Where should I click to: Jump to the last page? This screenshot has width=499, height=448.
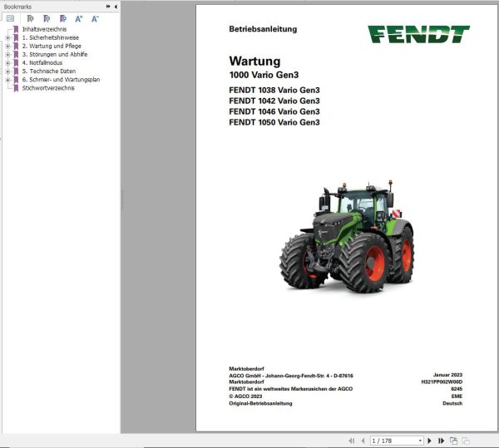tap(441, 441)
